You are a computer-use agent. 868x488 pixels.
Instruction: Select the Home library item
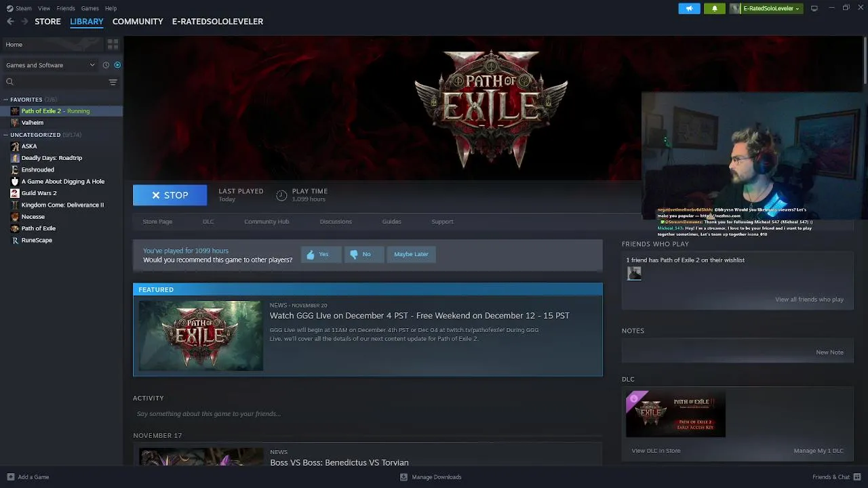pos(52,44)
